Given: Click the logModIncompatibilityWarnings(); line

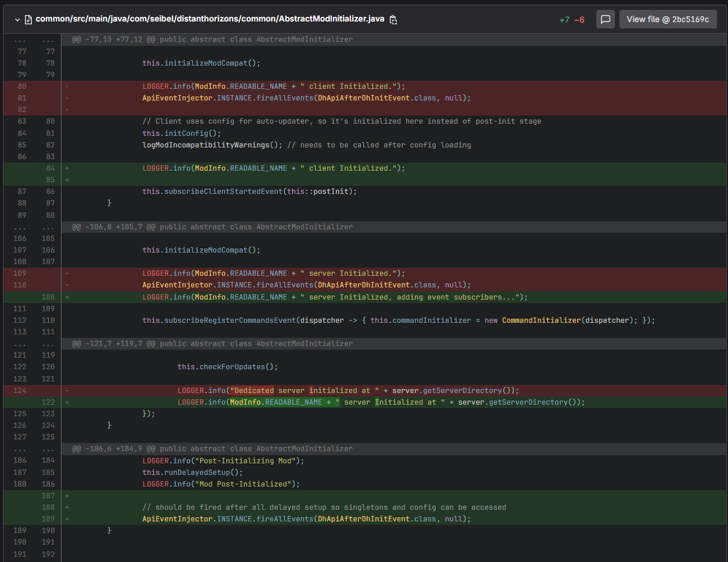Looking at the screenshot, I should pos(306,145).
